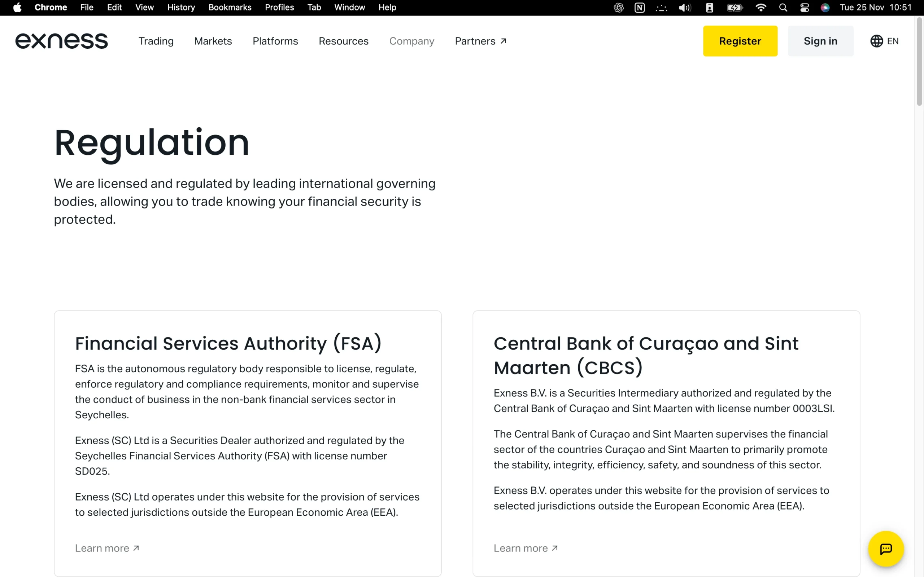Activate Siri from the menu bar

click(x=825, y=7)
